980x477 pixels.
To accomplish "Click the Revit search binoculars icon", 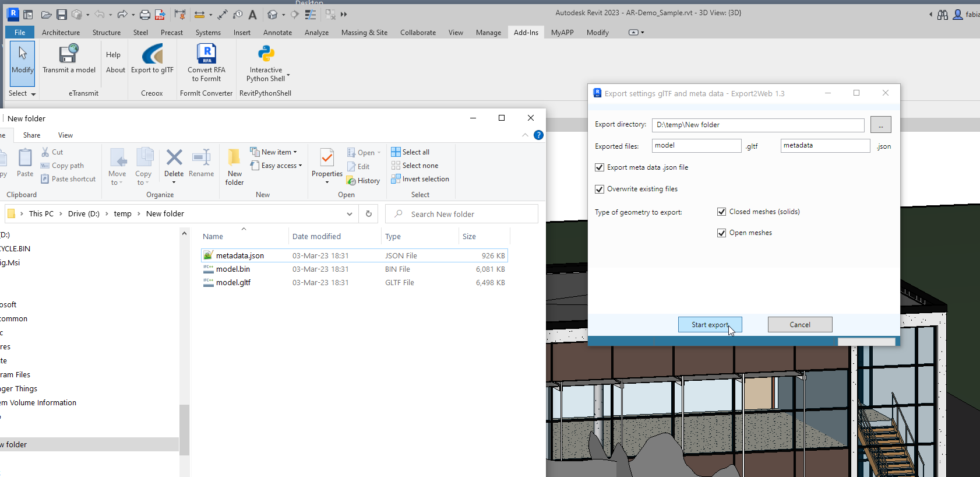I will coord(943,15).
